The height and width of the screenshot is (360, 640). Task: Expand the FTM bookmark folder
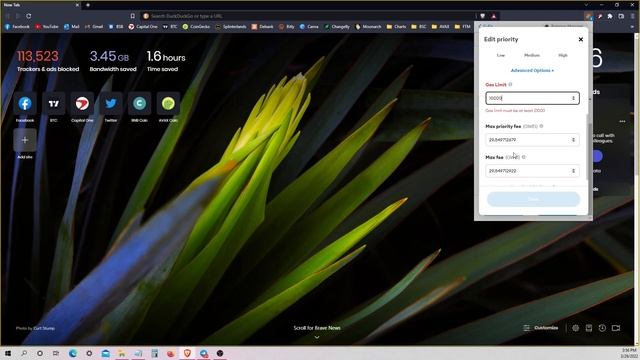point(463,27)
